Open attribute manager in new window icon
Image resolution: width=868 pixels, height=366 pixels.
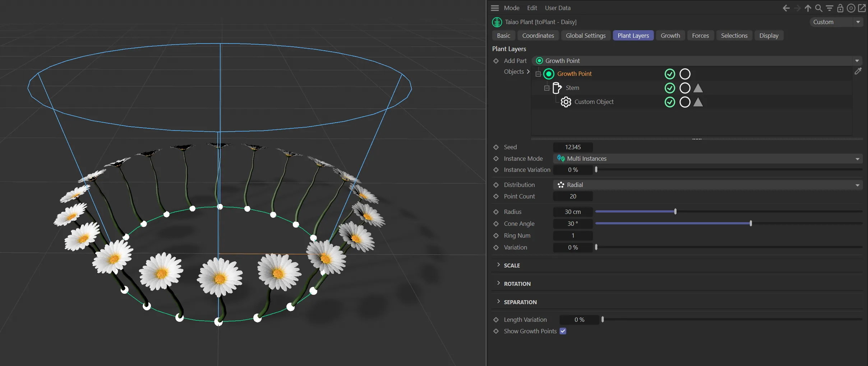(862, 8)
